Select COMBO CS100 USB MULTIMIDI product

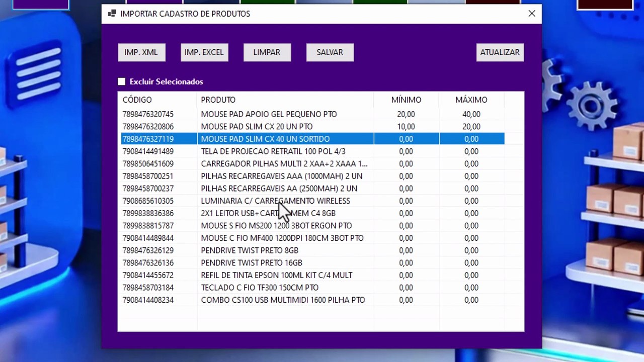pyautogui.click(x=283, y=300)
